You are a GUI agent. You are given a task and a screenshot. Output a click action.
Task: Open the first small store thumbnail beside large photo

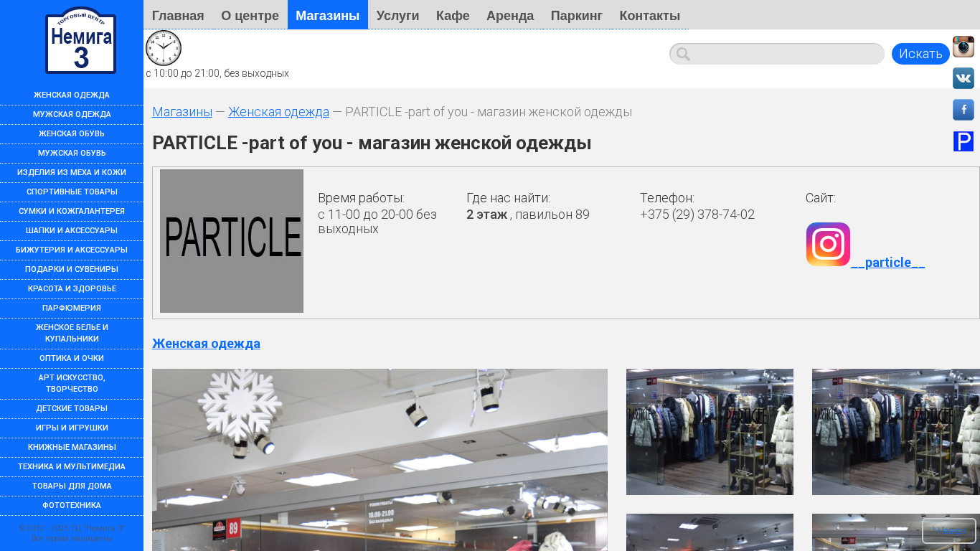(x=710, y=432)
